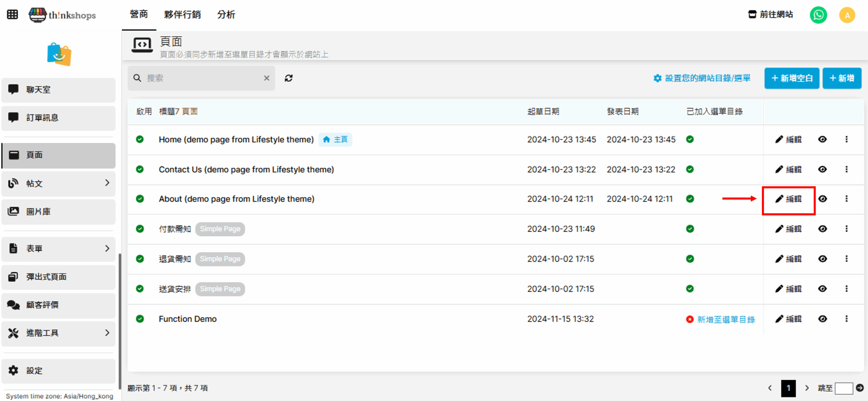Click the refresh list icon
The image size is (868, 401).
(289, 78)
